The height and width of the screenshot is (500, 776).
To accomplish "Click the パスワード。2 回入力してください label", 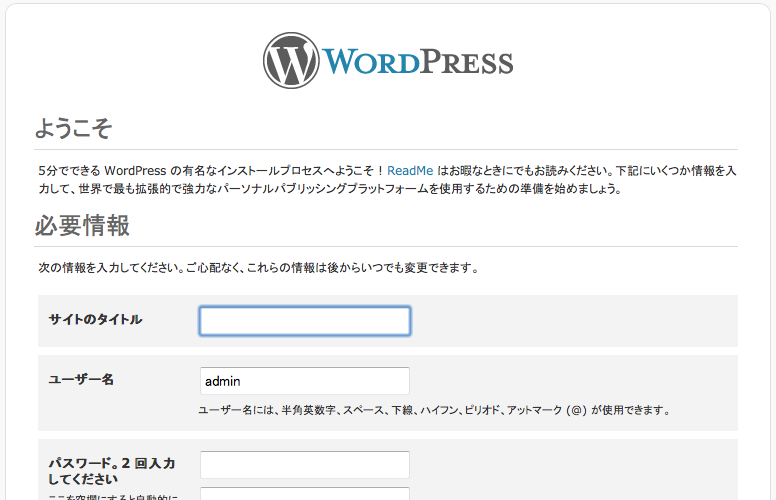I will coord(112,471).
